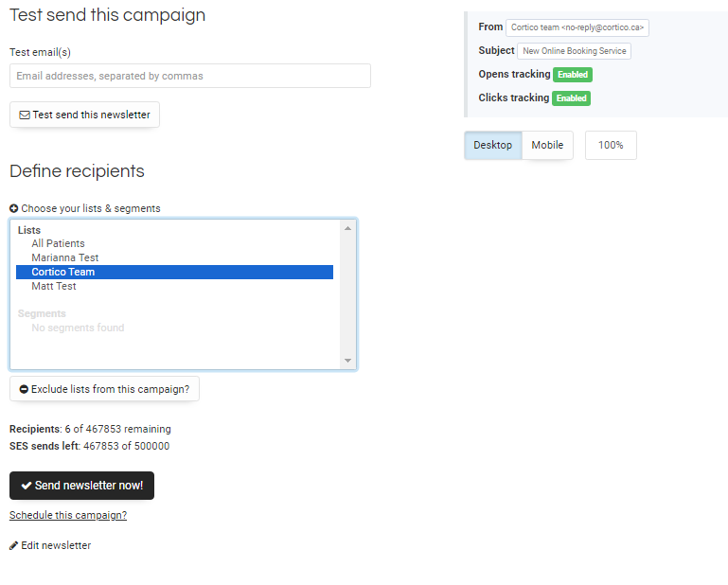Switch preview to Desktop view
The width and height of the screenshot is (728, 585).
492,145
